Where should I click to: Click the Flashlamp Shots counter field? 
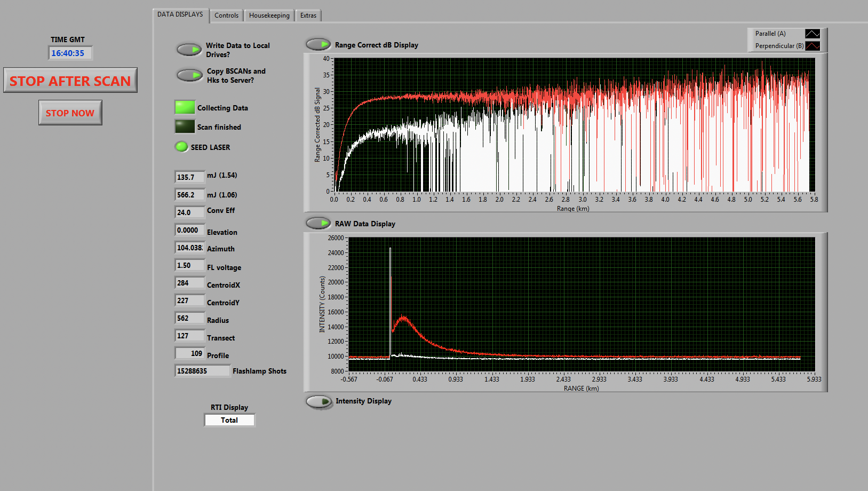pos(202,371)
